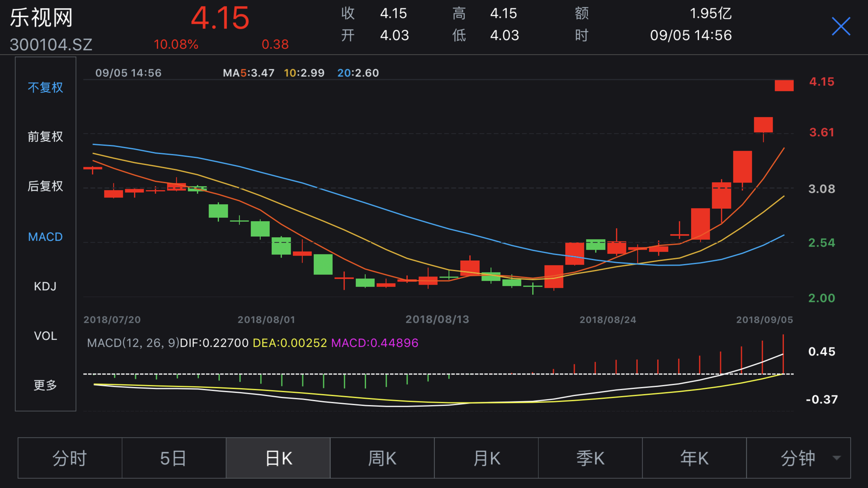Select the 季K quarterly candlestick tab

590,458
